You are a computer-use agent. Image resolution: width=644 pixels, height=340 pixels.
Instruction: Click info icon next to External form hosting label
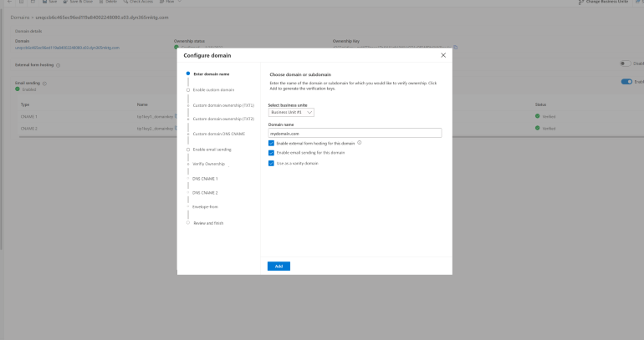pos(58,65)
